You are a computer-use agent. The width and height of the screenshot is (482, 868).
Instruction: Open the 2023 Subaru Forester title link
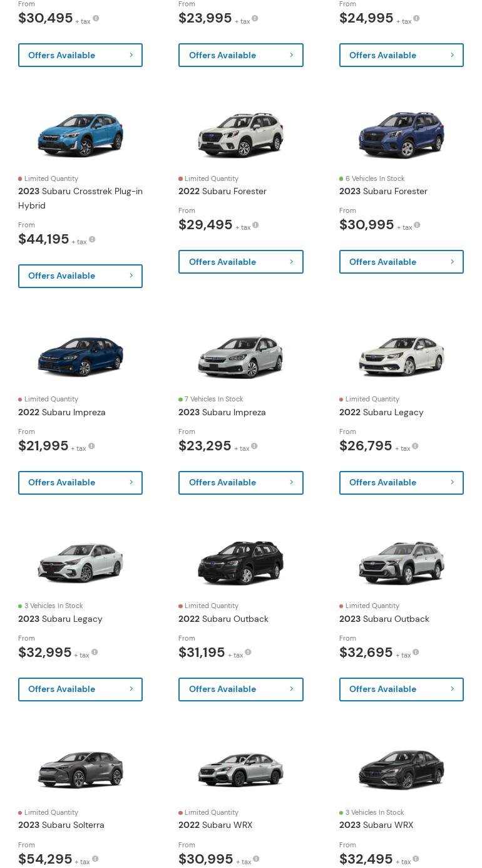click(x=383, y=191)
